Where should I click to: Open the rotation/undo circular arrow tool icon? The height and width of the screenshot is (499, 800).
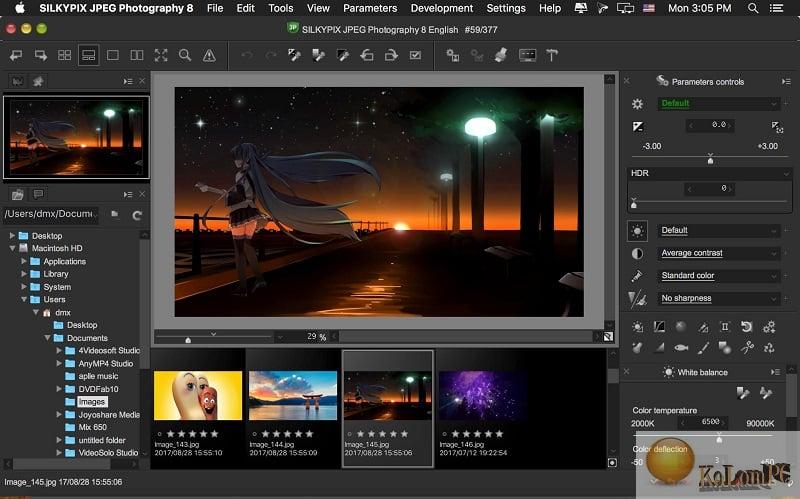(746, 327)
